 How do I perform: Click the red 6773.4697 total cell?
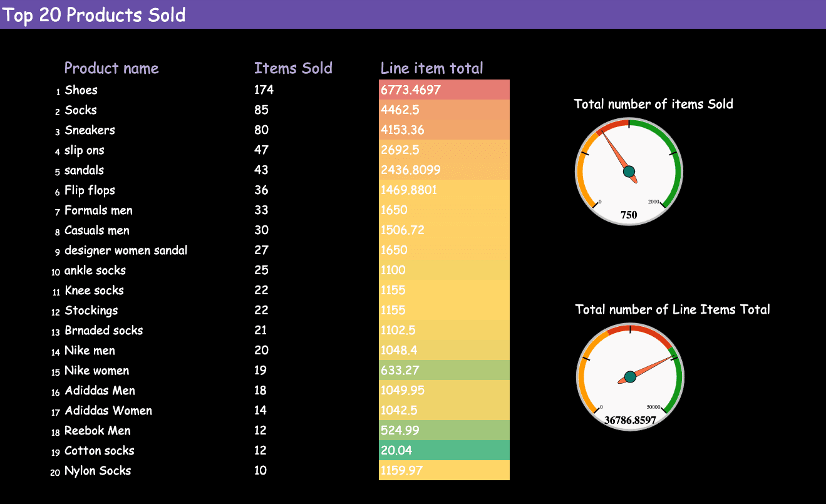[444, 90]
